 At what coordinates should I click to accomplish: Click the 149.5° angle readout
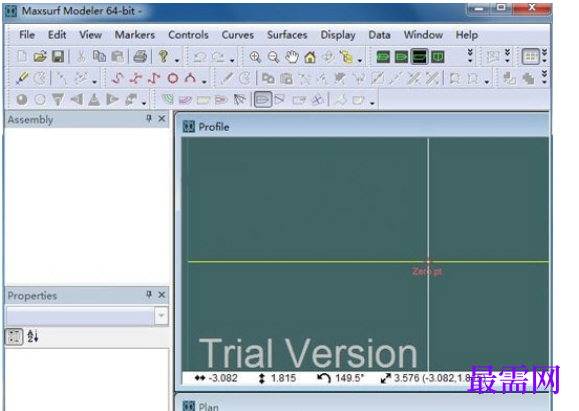pyautogui.click(x=349, y=378)
